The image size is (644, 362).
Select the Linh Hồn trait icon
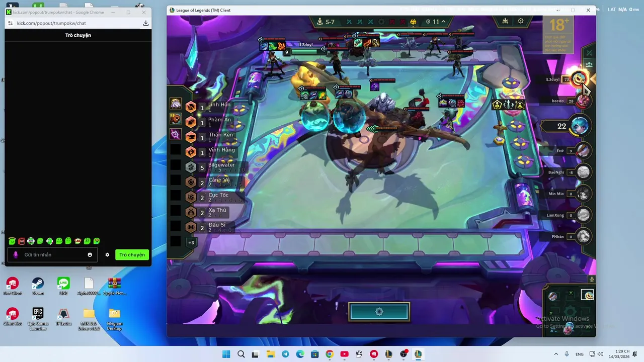[x=191, y=107]
